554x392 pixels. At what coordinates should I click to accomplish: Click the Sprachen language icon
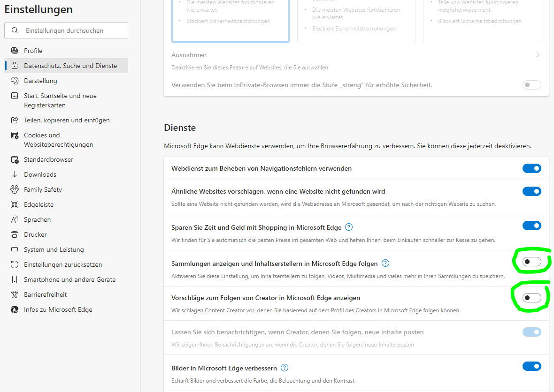(x=15, y=219)
